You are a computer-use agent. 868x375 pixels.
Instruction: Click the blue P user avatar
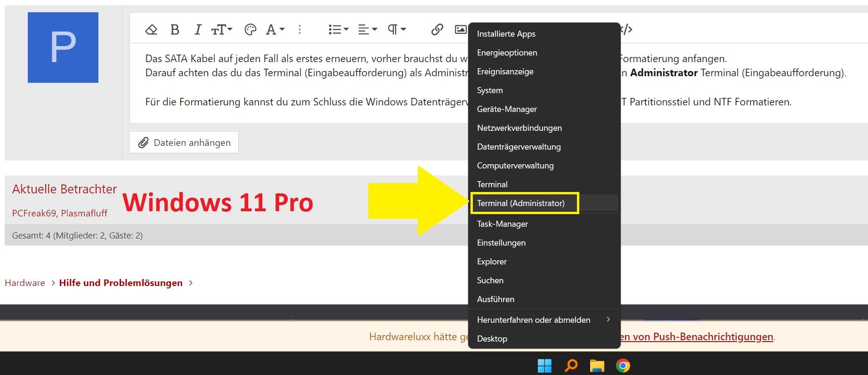[63, 48]
